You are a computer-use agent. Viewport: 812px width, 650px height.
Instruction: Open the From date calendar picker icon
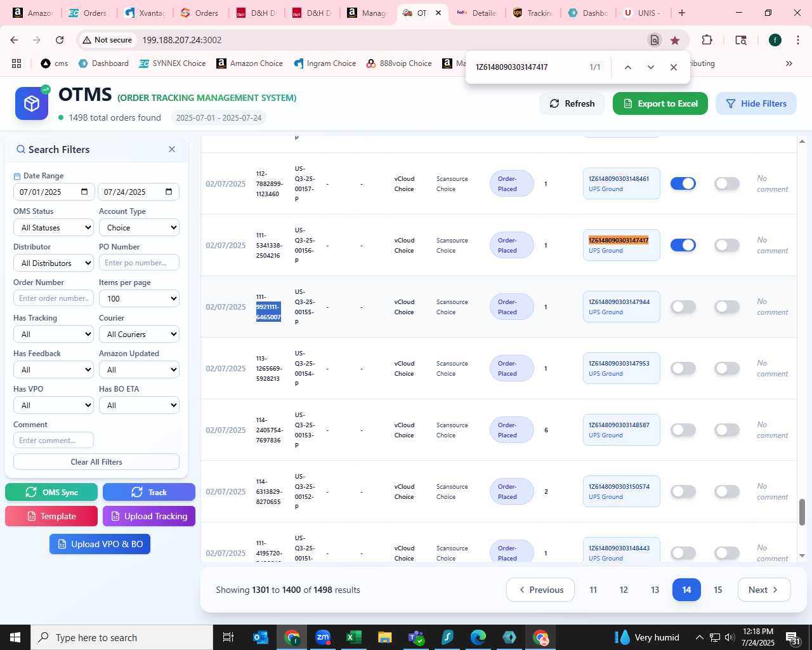[85, 192]
